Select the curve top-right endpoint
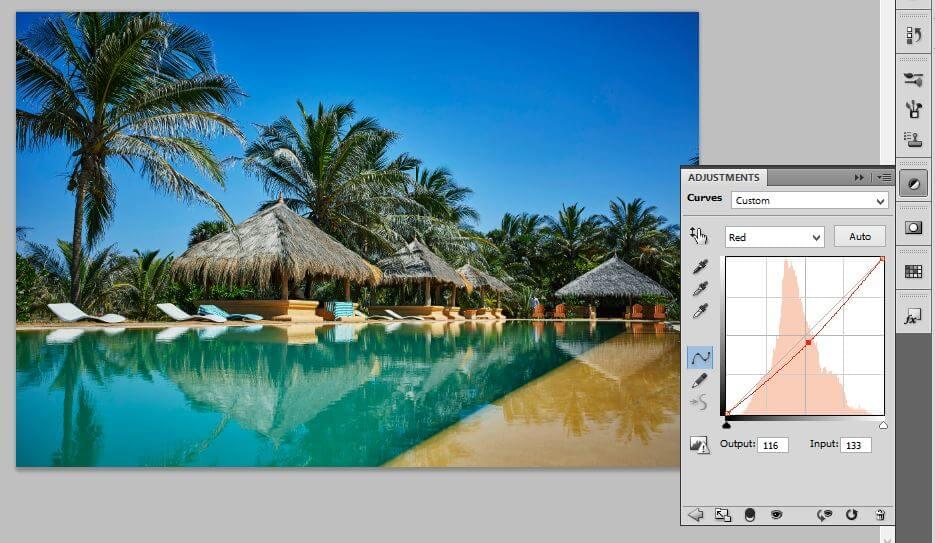This screenshot has width=935, height=543. [x=883, y=259]
